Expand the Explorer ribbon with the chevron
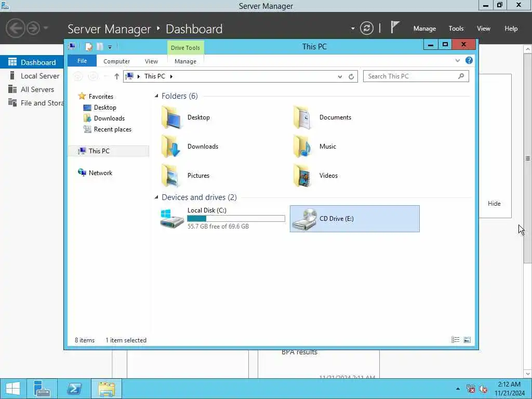 pyautogui.click(x=457, y=60)
